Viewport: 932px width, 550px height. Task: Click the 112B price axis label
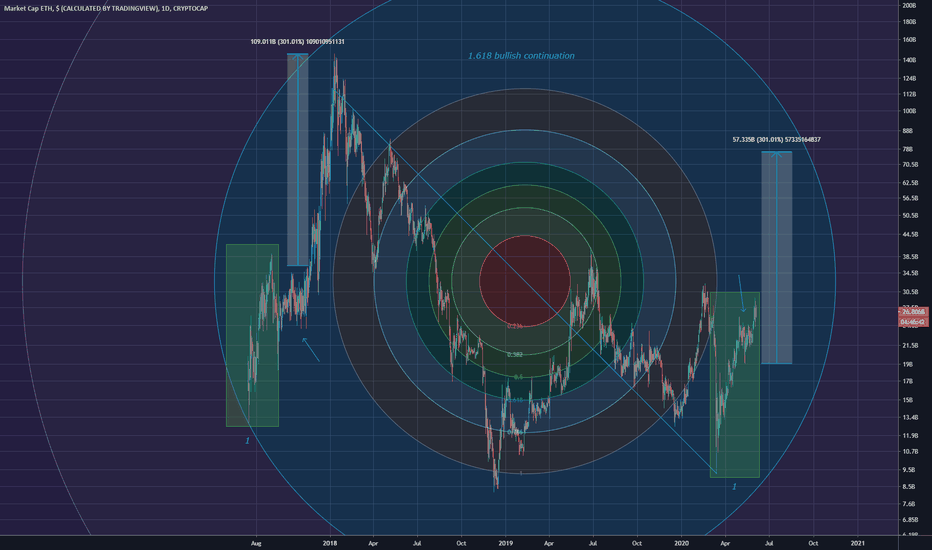[909, 94]
